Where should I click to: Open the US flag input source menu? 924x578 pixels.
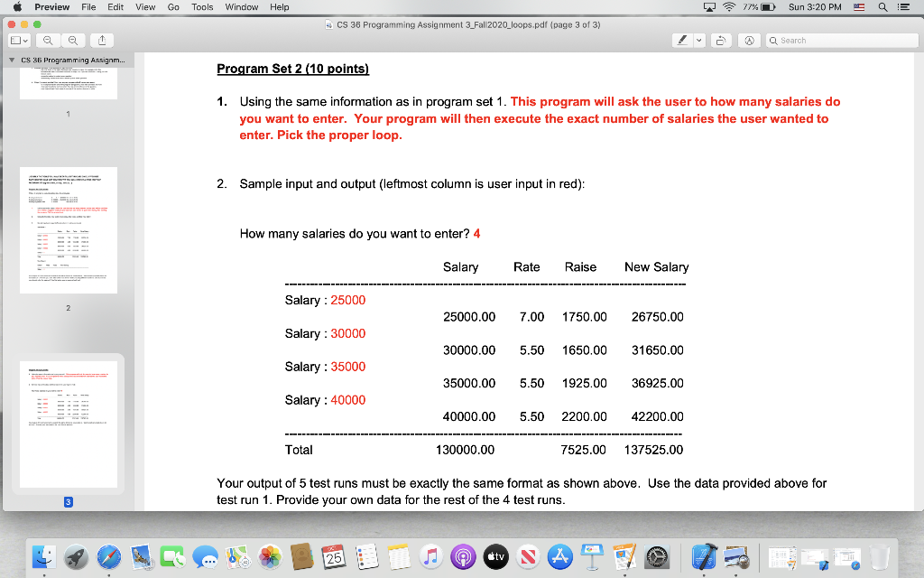tap(859, 7)
